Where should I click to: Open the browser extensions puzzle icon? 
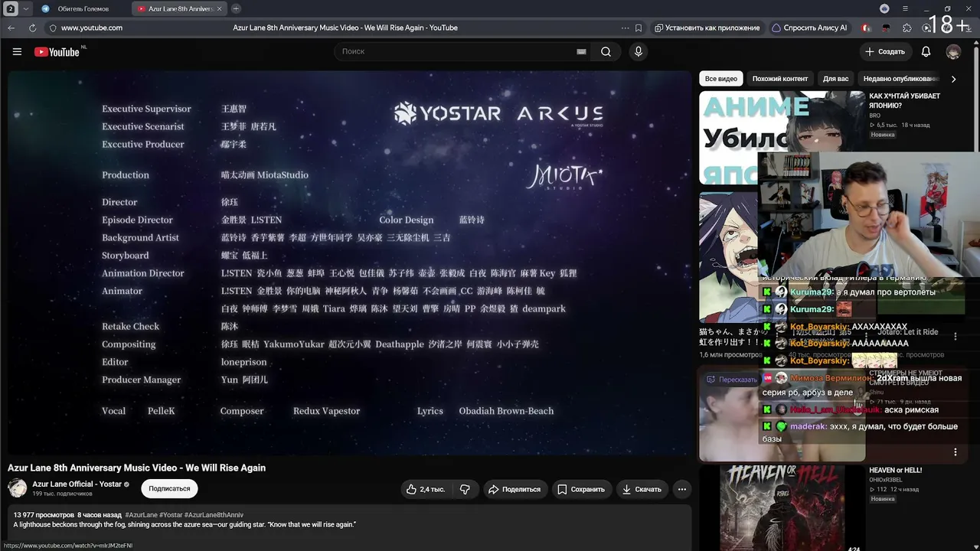[907, 28]
